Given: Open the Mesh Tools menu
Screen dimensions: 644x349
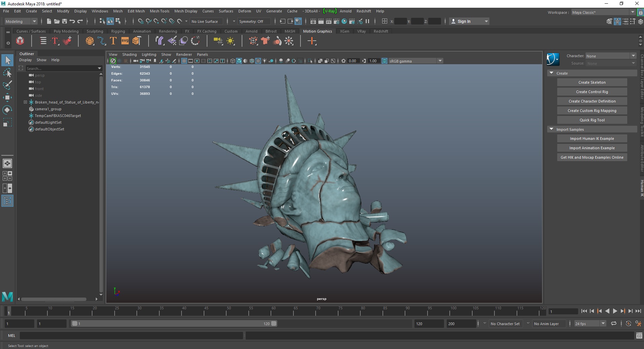Looking at the screenshot, I should point(160,11).
